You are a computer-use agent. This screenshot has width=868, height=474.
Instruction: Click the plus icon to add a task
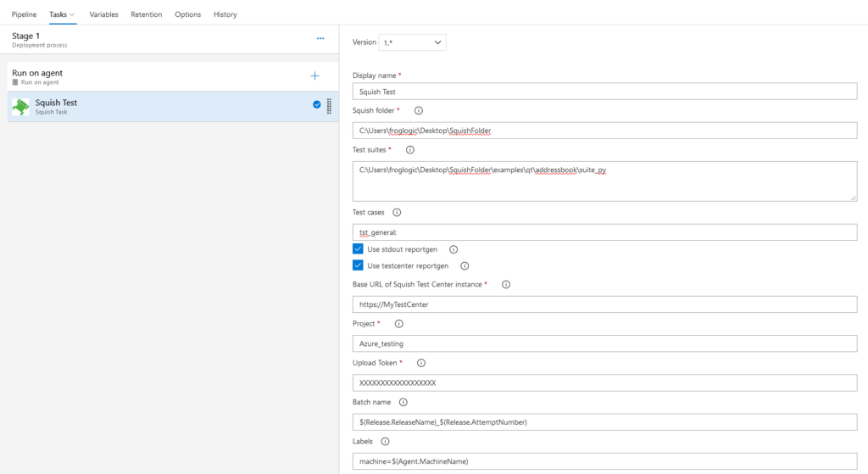(x=314, y=75)
